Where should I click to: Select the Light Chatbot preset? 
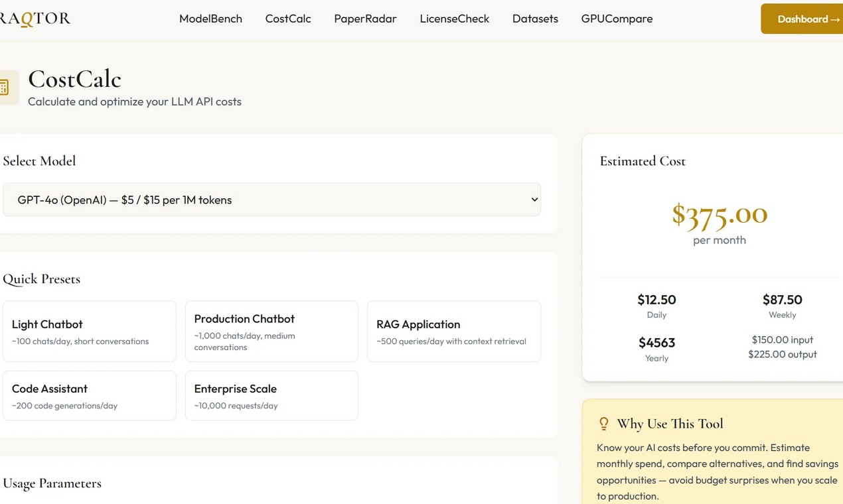[x=89, y=331]
